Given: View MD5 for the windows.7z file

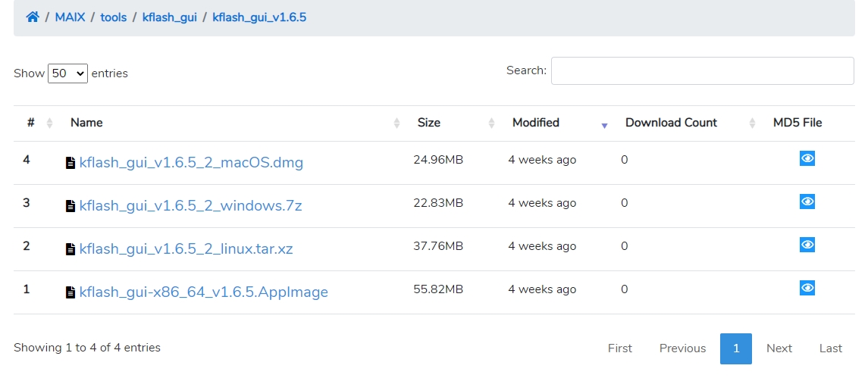Looking at the screenshot, I should (807, 201).
